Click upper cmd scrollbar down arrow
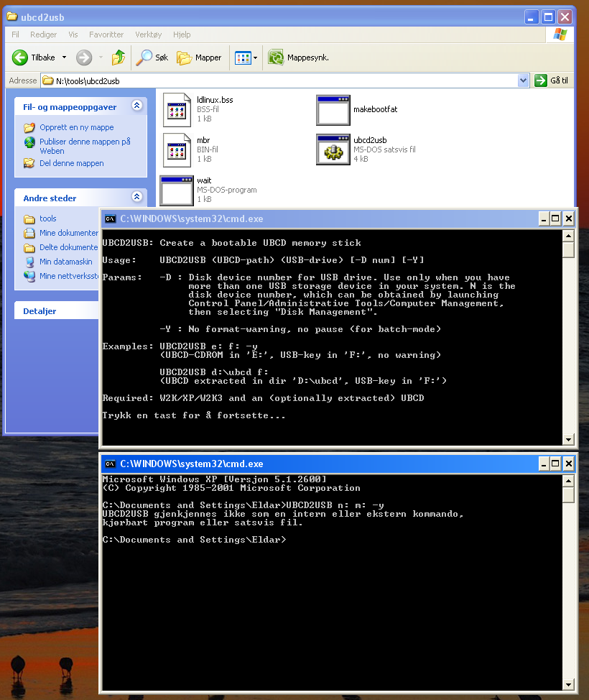Image resolution: width=589 pixels, height=700 pixels. 568,439
